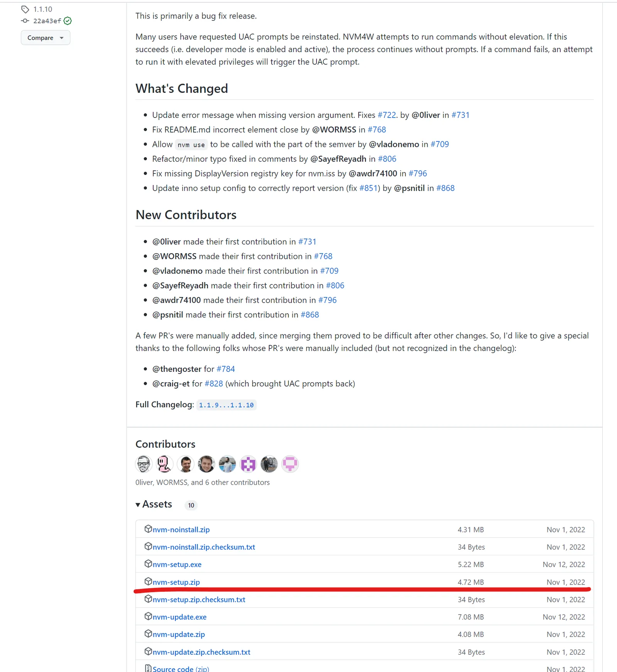This screenshot has height=672, width=617.
Task: Download nvm-setup.zip asset
Action: tap(176, 582)
